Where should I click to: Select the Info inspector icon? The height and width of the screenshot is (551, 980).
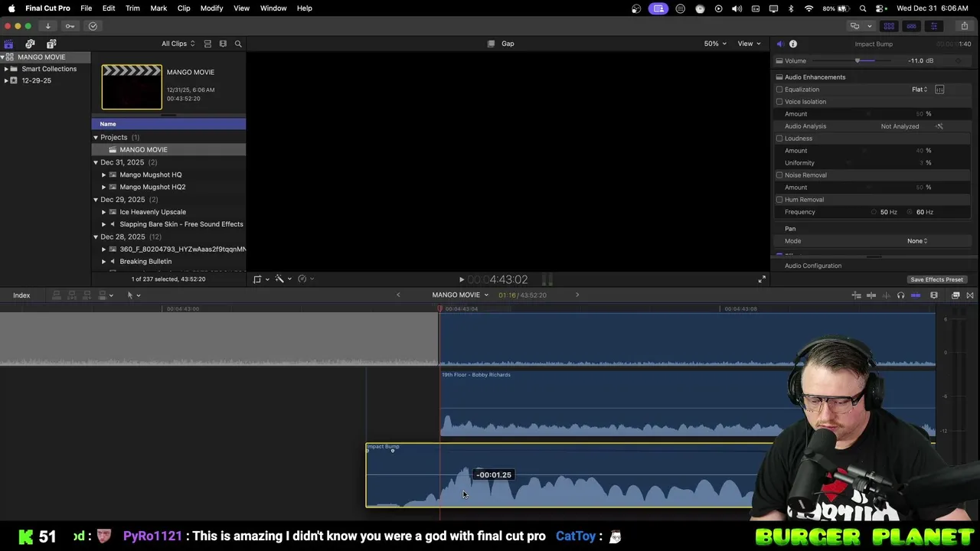793,44
